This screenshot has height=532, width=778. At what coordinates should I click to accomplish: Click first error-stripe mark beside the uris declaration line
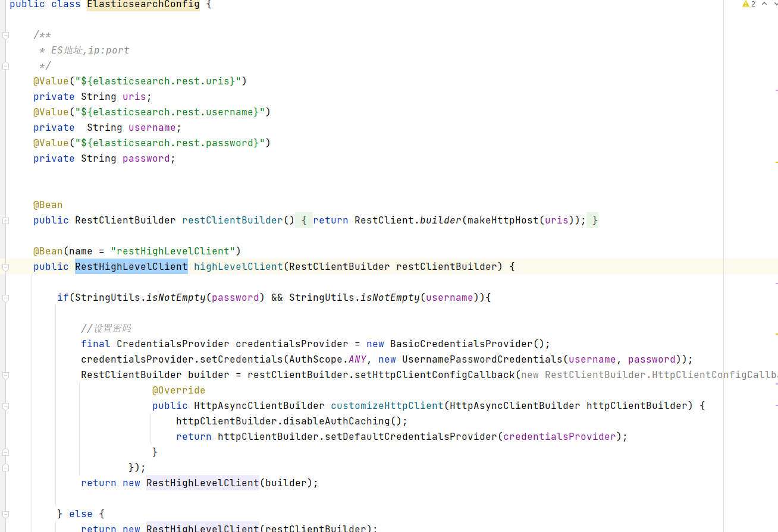pyautogui.click(x=776, y=90)
